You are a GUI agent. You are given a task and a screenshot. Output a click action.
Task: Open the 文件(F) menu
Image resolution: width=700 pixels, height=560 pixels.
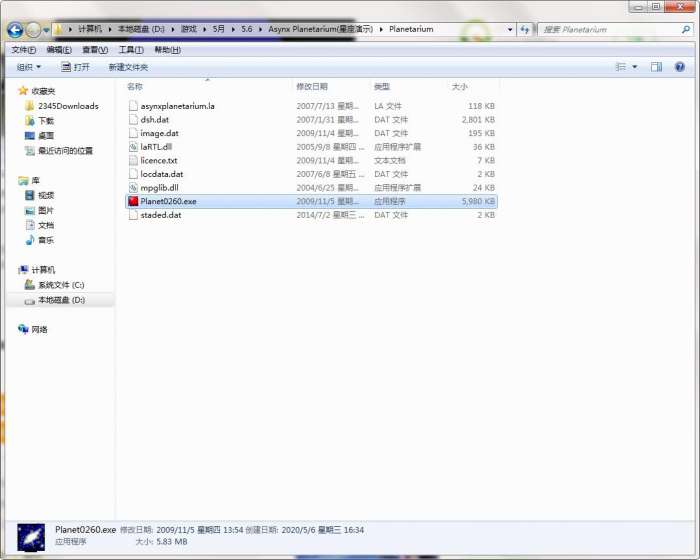[23, 49]
